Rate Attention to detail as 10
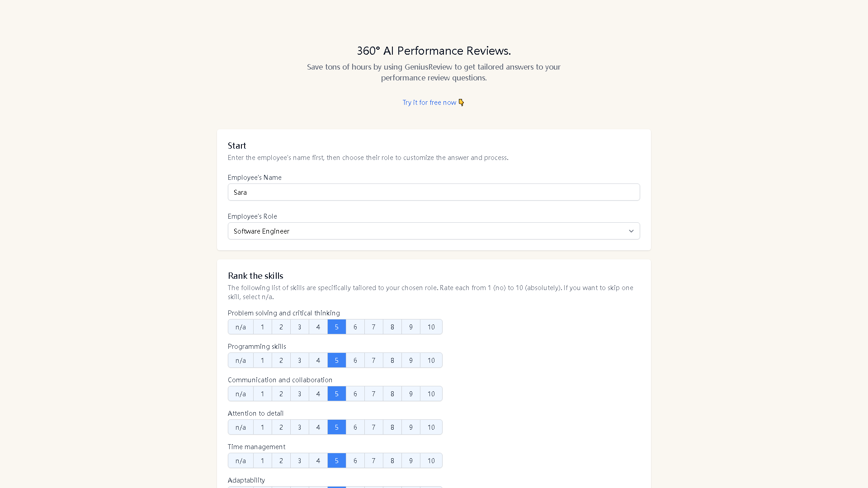868x488 pixels. (x=431, y=427)
